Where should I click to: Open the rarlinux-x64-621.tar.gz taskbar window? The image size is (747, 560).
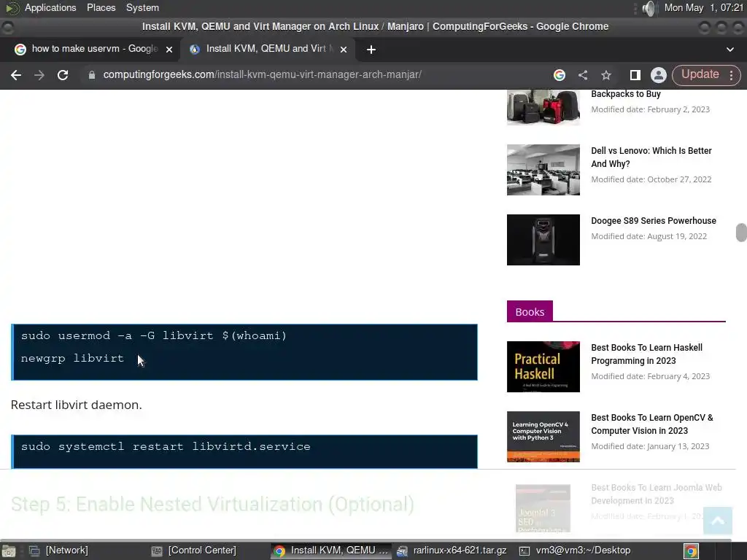click(x=452, y=551)
